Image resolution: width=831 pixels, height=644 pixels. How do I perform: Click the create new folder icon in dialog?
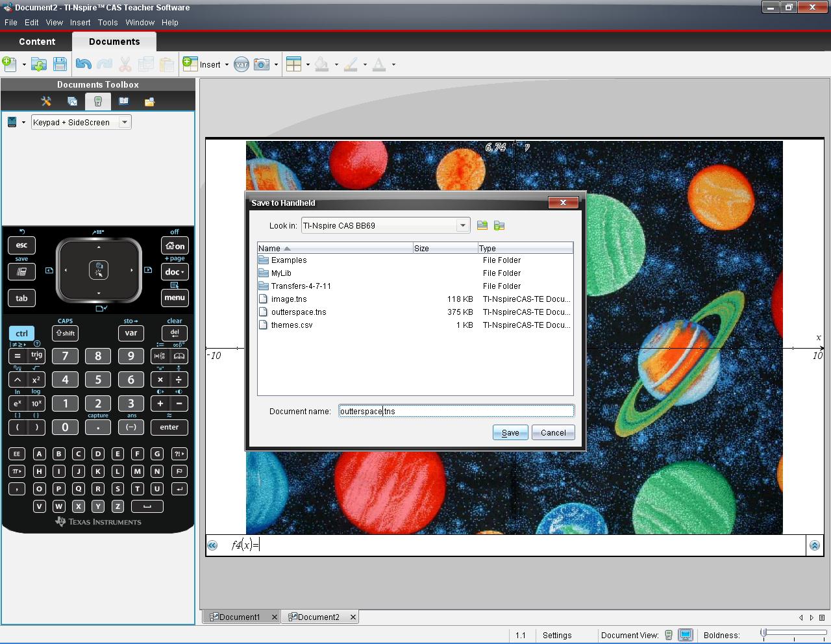(x=499, y=226)
